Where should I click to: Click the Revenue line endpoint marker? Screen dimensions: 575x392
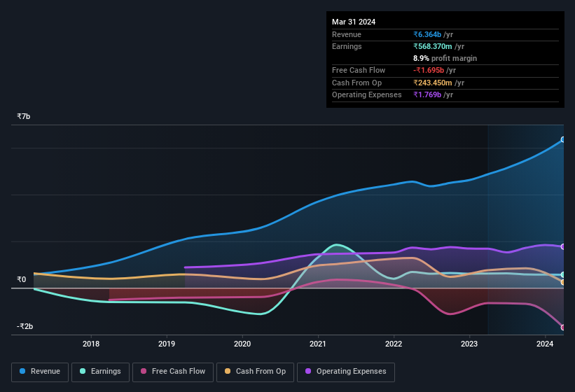[x=563, y=140]
